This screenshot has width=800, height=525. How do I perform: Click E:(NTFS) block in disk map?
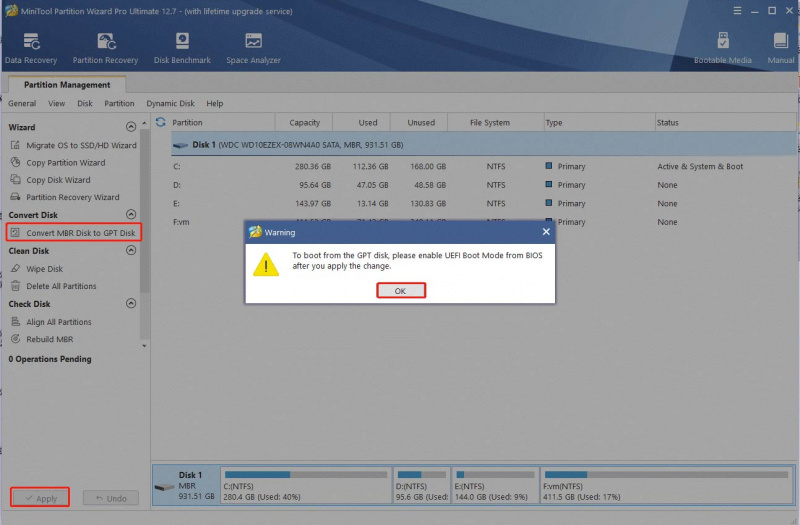pos(495,485)
